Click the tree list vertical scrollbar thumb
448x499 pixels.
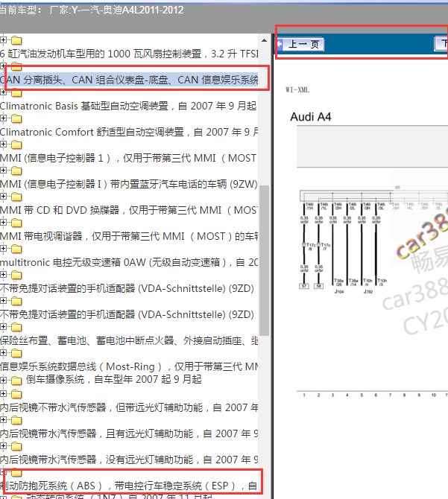[x=265, y=260]
